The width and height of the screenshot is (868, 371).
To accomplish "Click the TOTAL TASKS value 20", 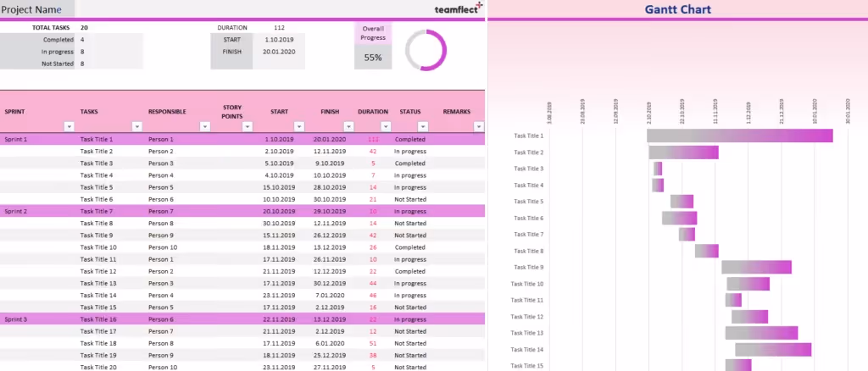I will 84,28.
